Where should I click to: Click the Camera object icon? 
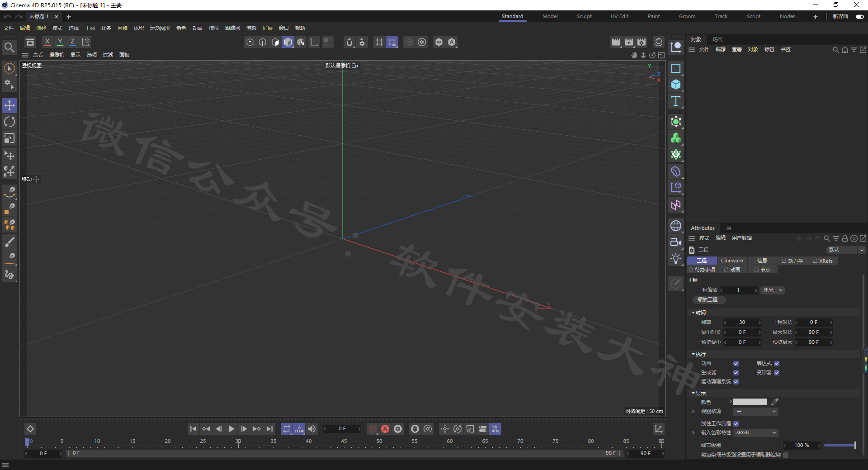pyautogui.click(x=676, y=242)
